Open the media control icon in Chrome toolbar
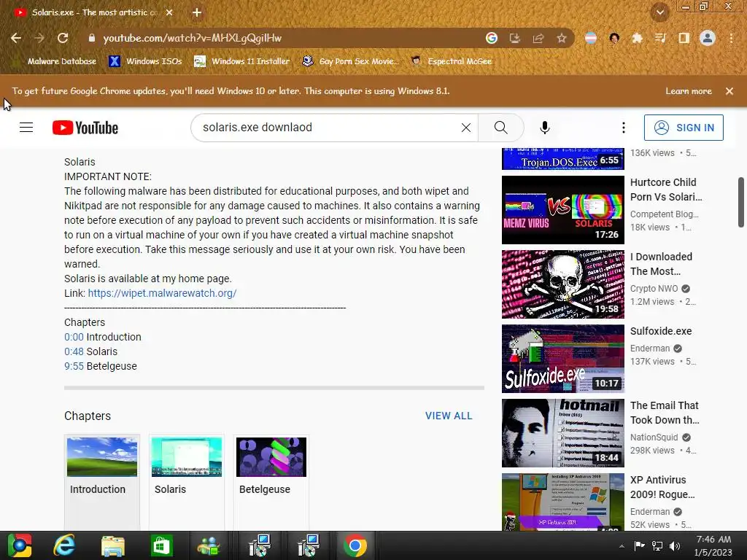747x560 pixels. click(x=660, y=38)
